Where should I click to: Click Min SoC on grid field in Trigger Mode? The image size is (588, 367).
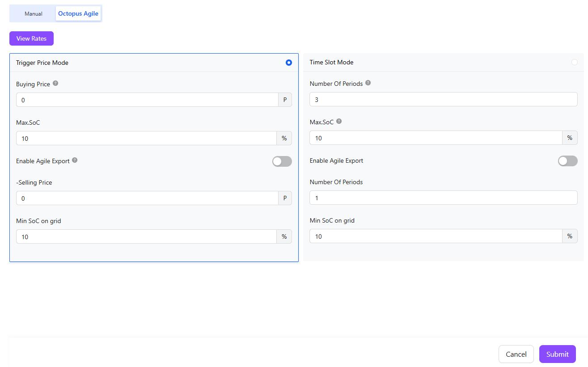pyautogui.click(x=146, y=237)
